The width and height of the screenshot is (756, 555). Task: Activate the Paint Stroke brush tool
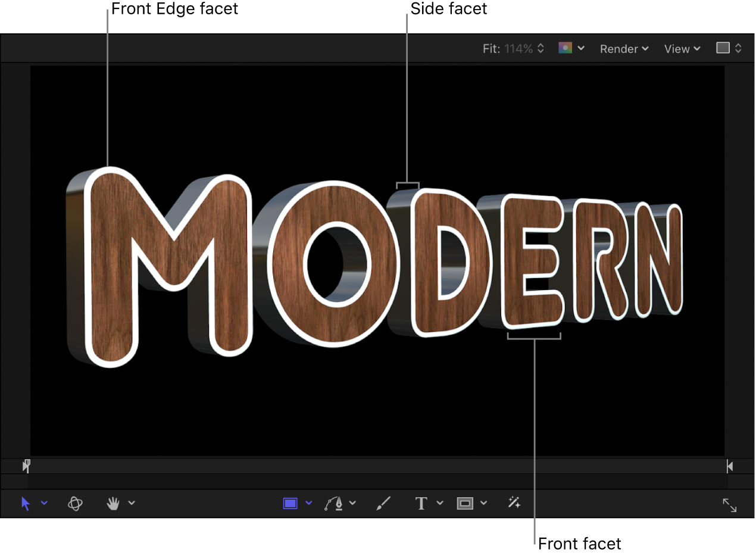click(383, 503)
